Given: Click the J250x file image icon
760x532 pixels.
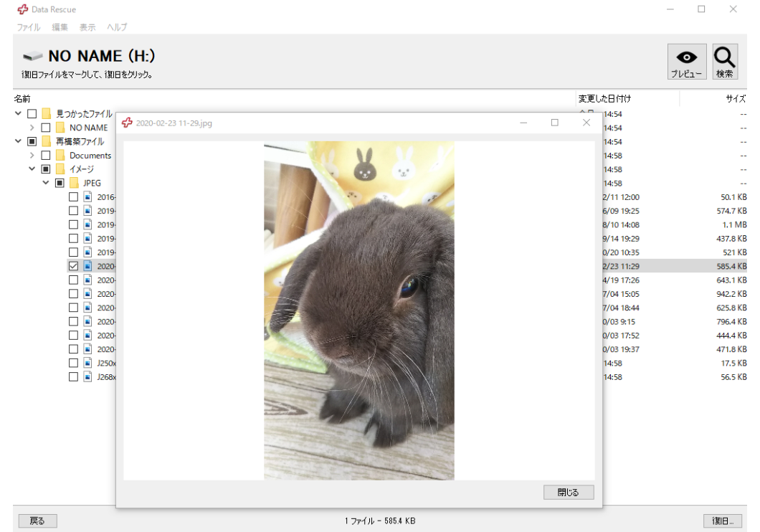Looking at the screenshot, I should coord(87,363).
